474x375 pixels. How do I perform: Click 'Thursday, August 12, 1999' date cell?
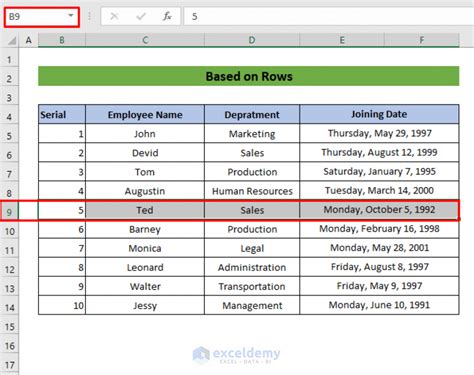tap(379, 153)
